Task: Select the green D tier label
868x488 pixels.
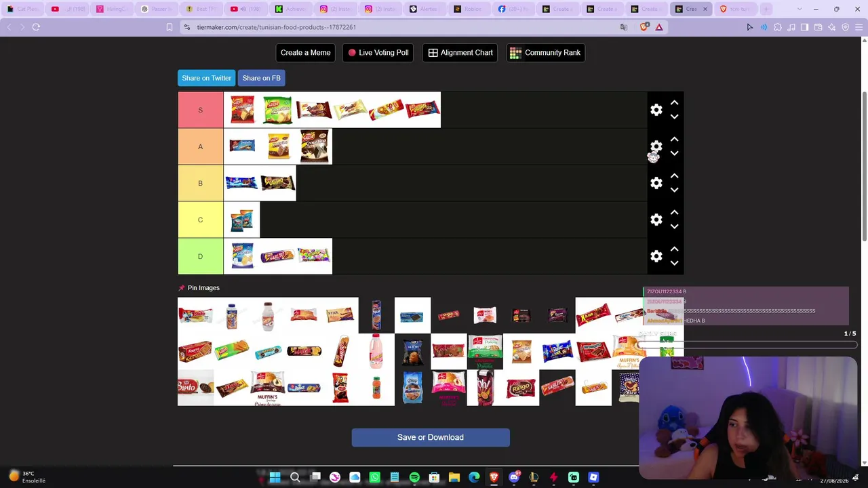Action: (200, 256)
